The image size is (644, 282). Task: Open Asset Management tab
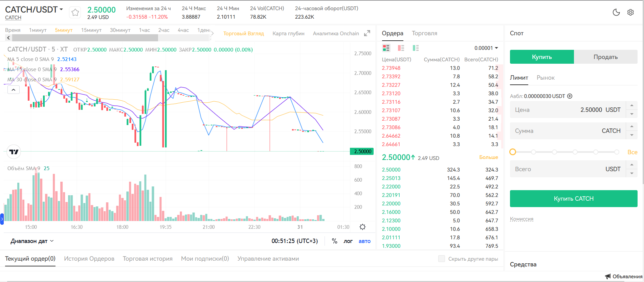coord(268,259)
